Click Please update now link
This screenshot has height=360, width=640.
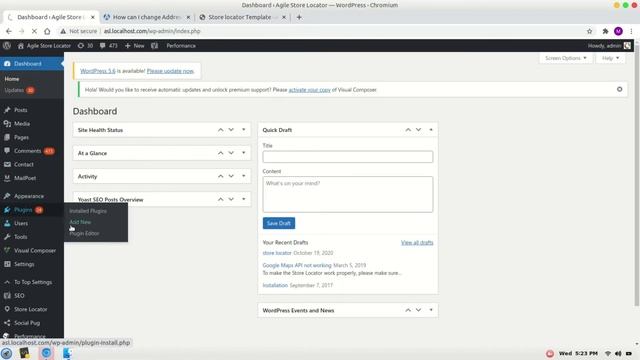click(x=170, y=71)
